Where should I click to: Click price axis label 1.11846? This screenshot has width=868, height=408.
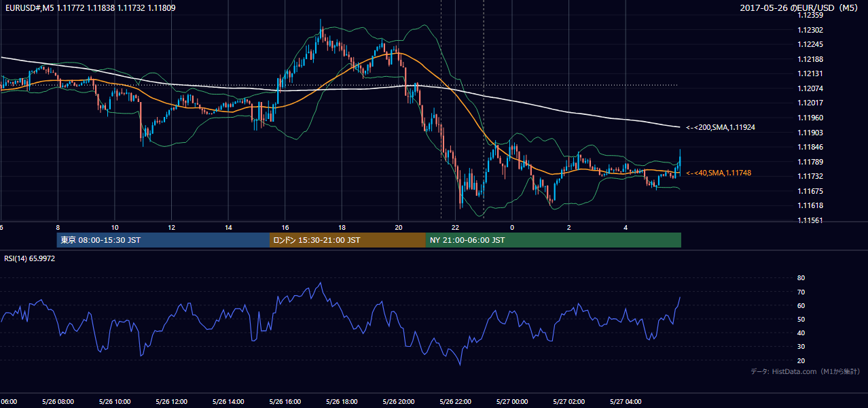click(809, 147)
